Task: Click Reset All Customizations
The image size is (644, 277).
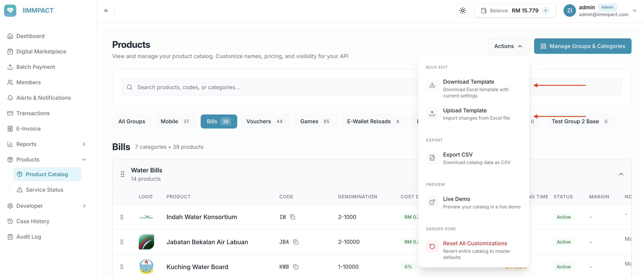Action: point(474,250)
